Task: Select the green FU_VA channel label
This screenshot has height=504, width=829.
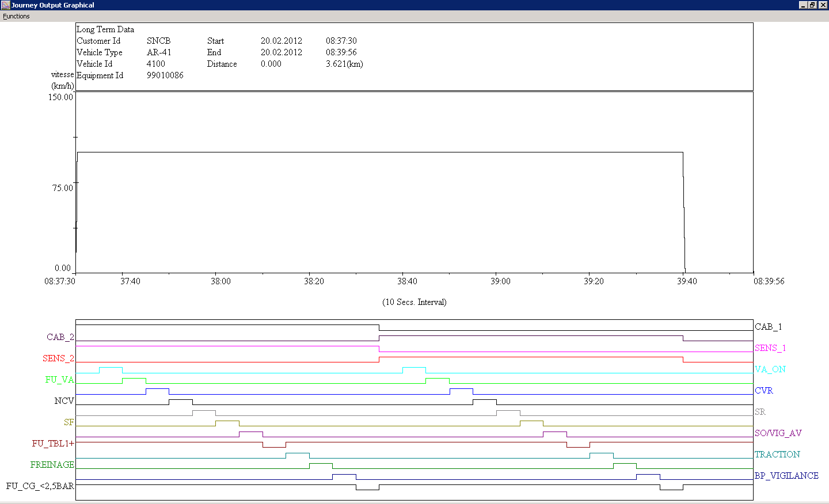Action: pyautogui.click(x=60, y=380)
